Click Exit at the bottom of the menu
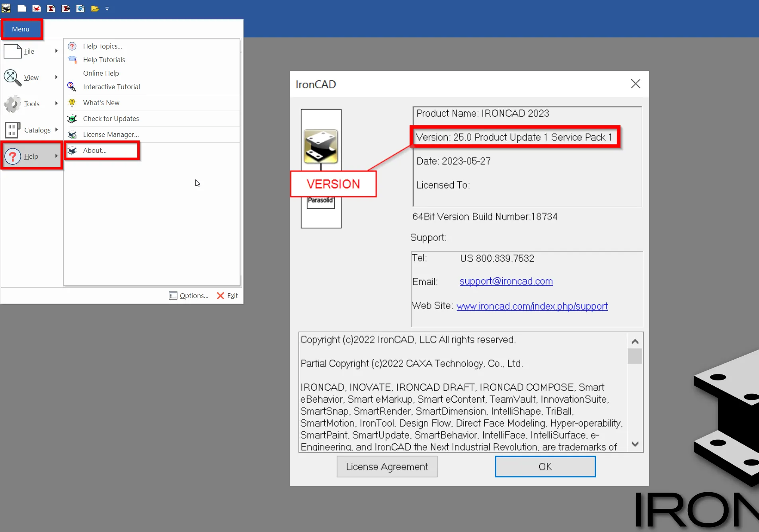The image size is (759, 532). (x=232, y=295)
